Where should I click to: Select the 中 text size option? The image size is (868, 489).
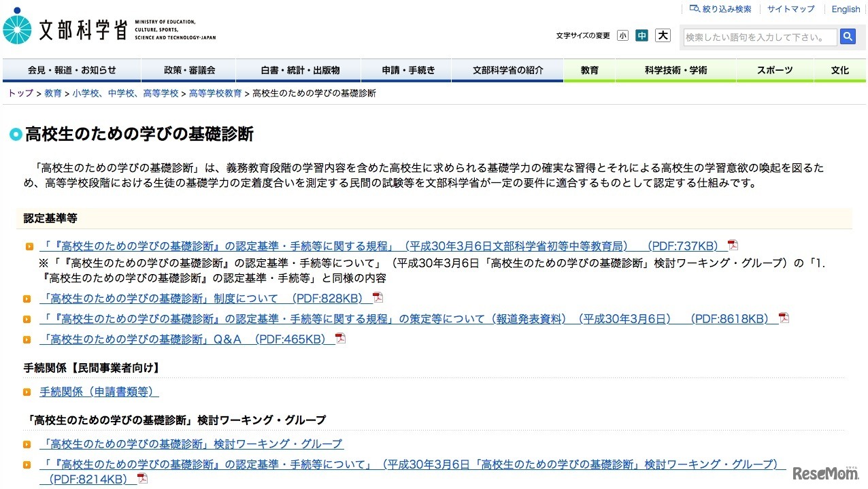(x=642, y=35)
